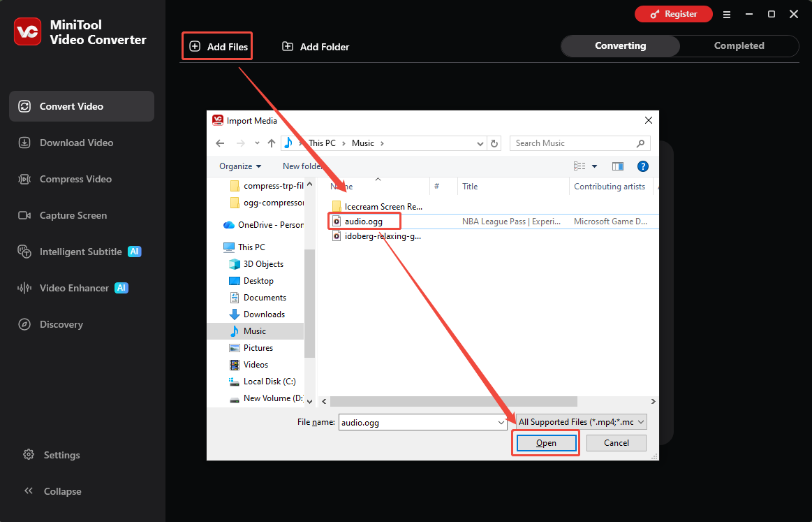The image size is (812, 522).
Task: Click the blue help question mark icon
Action: (x=642, y=166)
